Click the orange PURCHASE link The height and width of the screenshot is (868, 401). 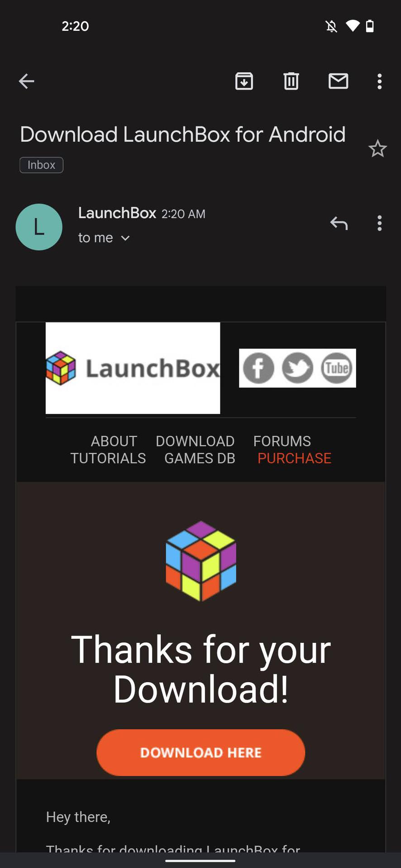(294, 458)
